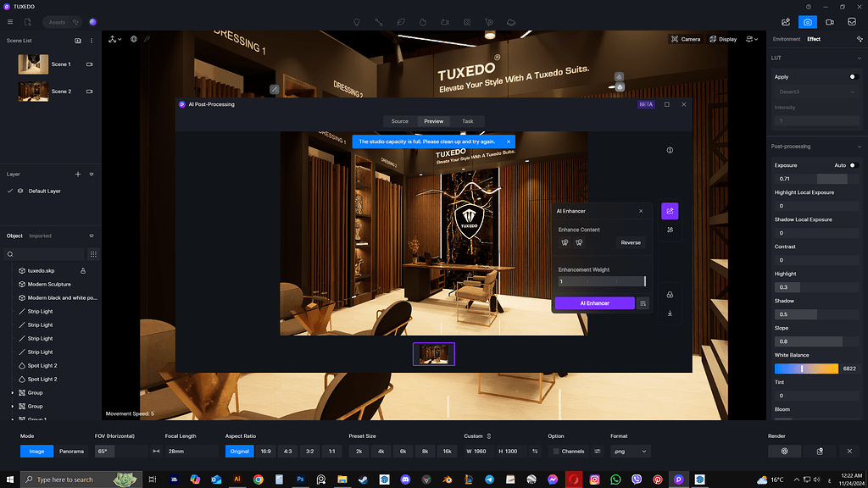
Task: Open the LUT preset Desert3 dropdown
Action: (816, 91)
